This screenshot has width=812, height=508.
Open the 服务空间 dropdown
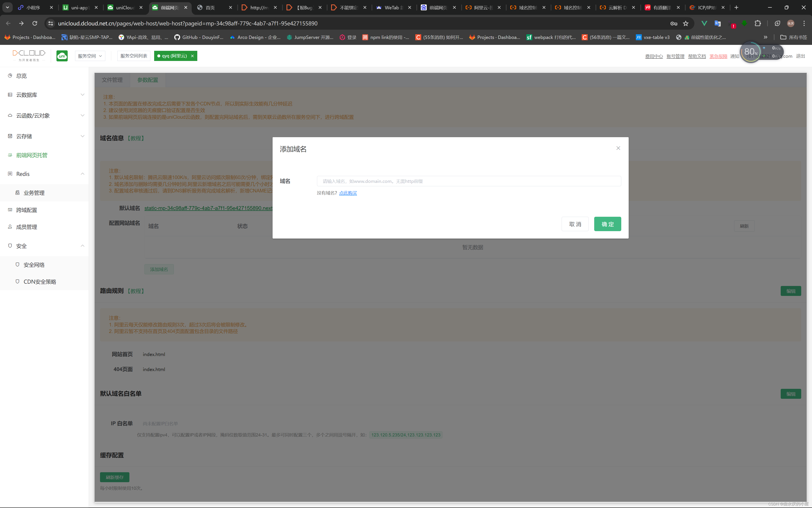[90, 56]
